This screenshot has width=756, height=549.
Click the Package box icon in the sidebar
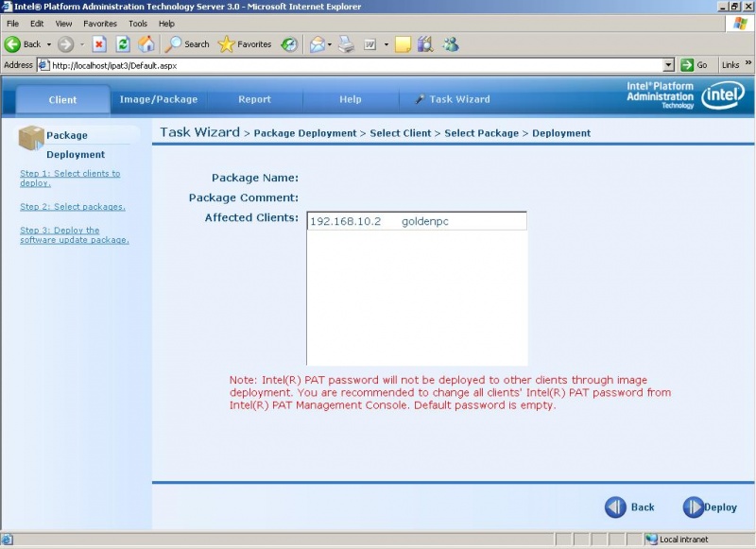coord(30,139)
